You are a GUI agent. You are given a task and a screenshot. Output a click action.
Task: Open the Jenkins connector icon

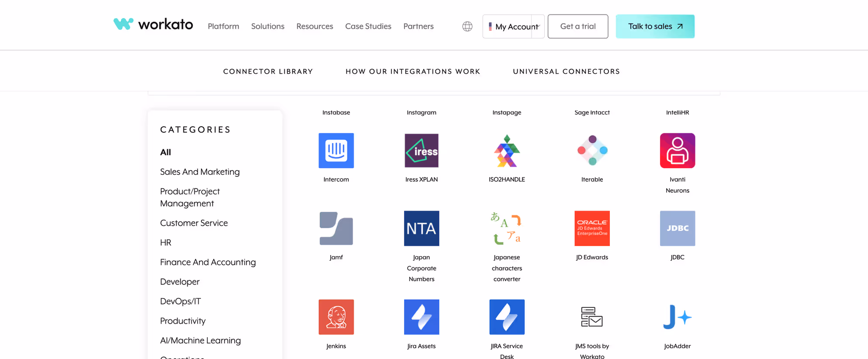click(336, 317)
